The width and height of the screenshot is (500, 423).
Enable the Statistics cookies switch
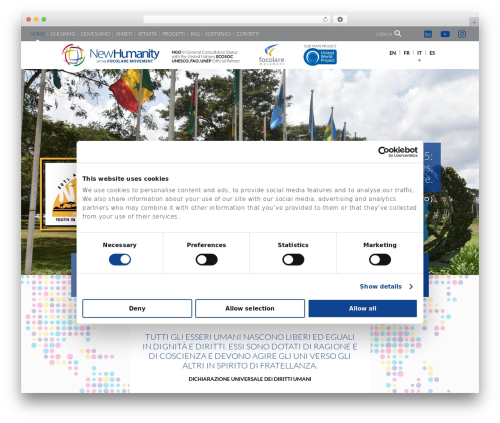coord(293,260)
